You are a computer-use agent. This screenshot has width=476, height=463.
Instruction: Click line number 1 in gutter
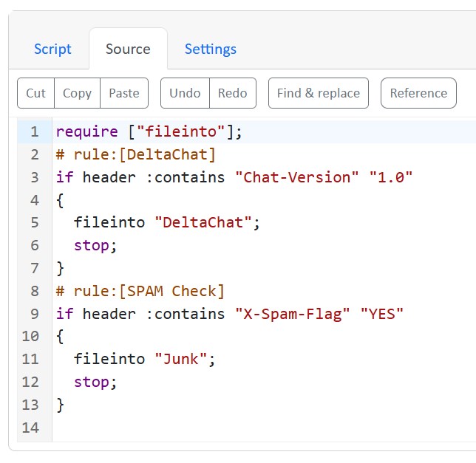coord(35,132)
